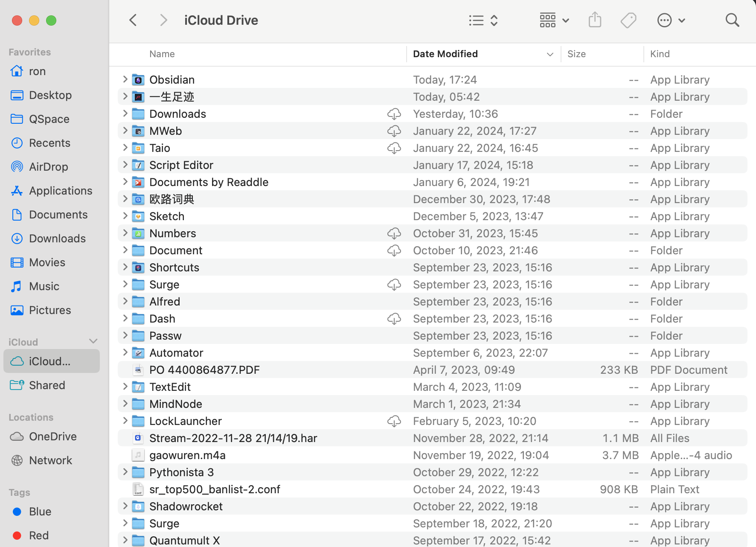The height and width of the screenshot is (547, 756).
Task: Select the Passw folder row
Action: click(433, 336)
